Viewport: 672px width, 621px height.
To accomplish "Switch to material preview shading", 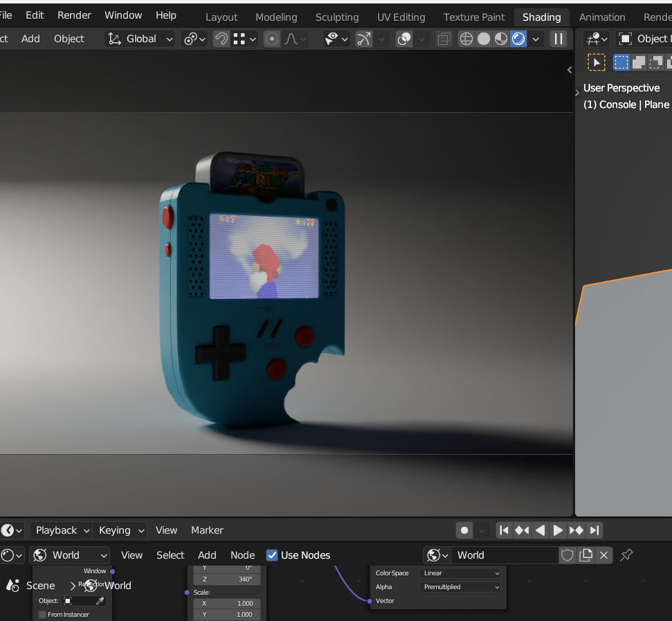I will click(501, 39).
